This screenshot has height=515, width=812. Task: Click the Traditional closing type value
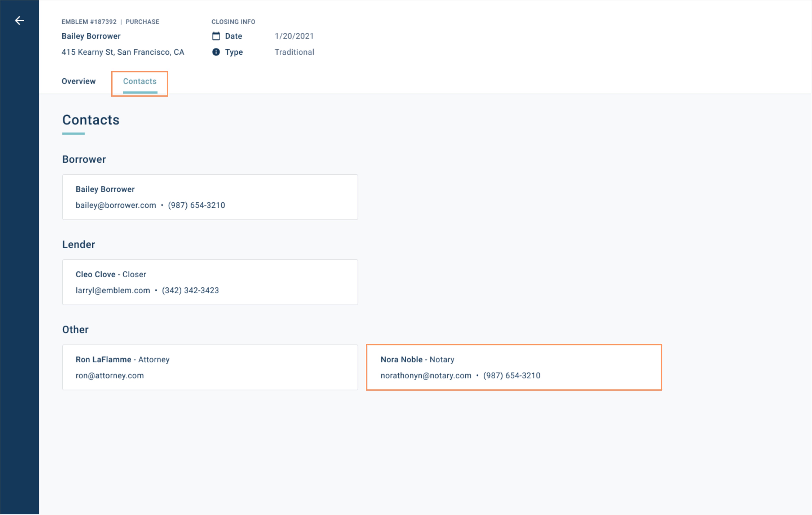pos(294,52)
